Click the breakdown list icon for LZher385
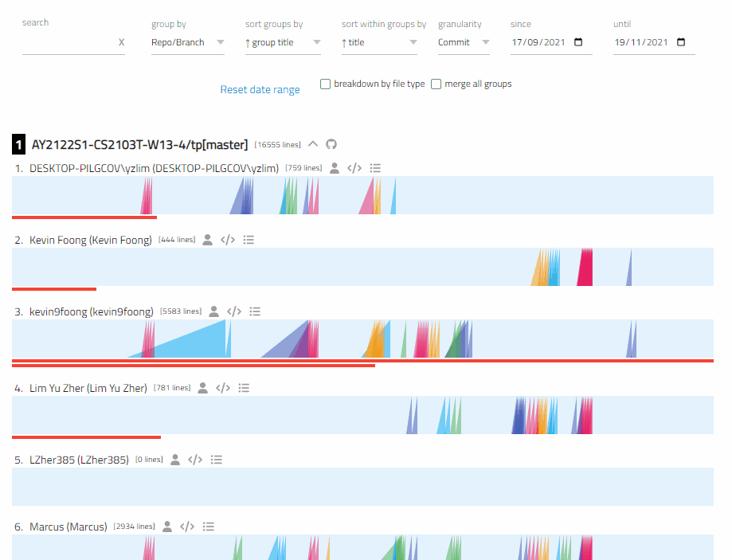This screenshot has height=560, width=732. coord(216,459)
